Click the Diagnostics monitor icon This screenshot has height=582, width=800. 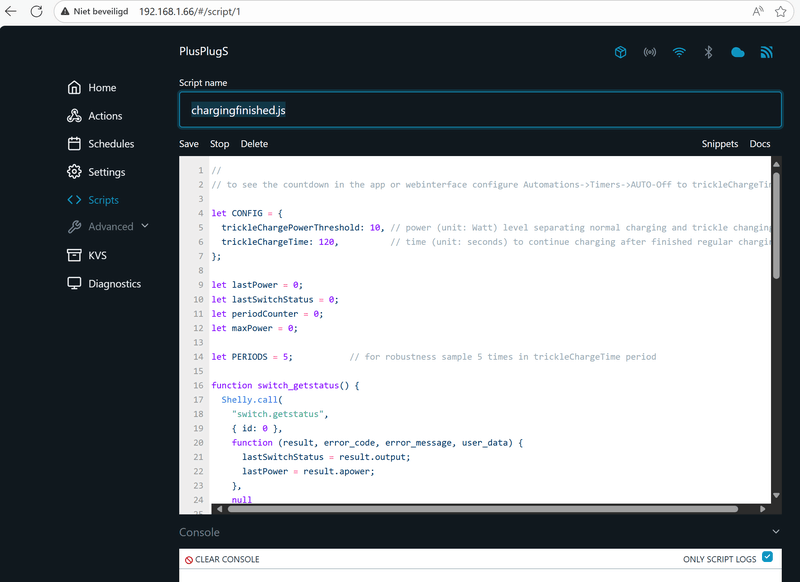click(74, 284)
